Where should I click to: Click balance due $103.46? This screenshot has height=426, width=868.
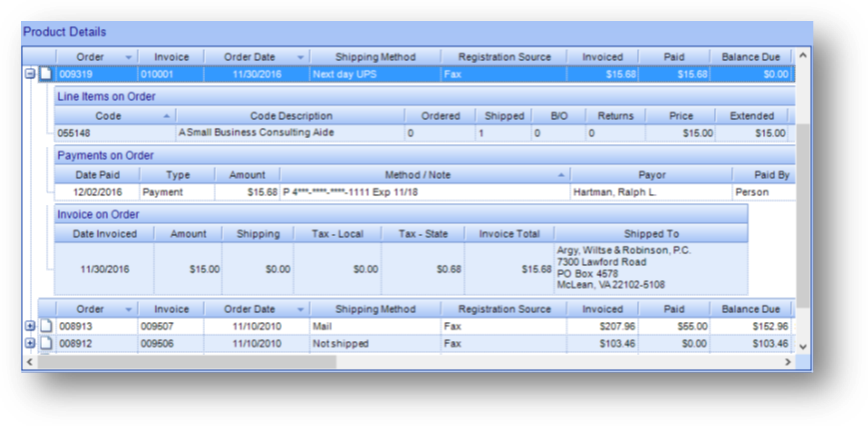751,344
